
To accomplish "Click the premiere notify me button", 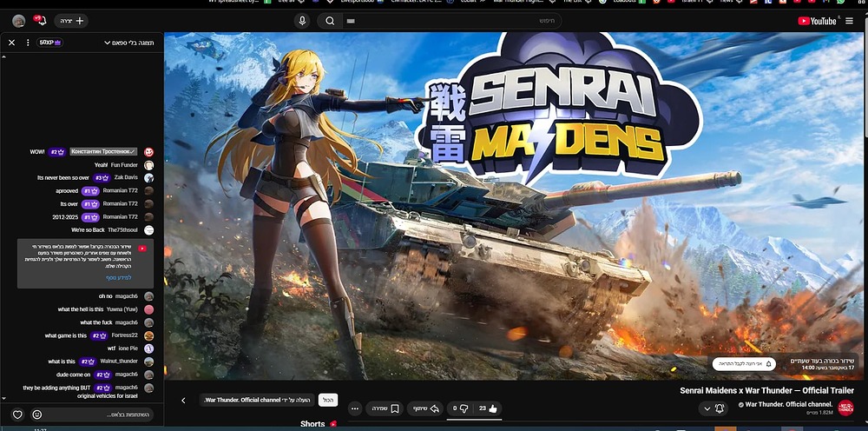I will click(x=744, y=364).
